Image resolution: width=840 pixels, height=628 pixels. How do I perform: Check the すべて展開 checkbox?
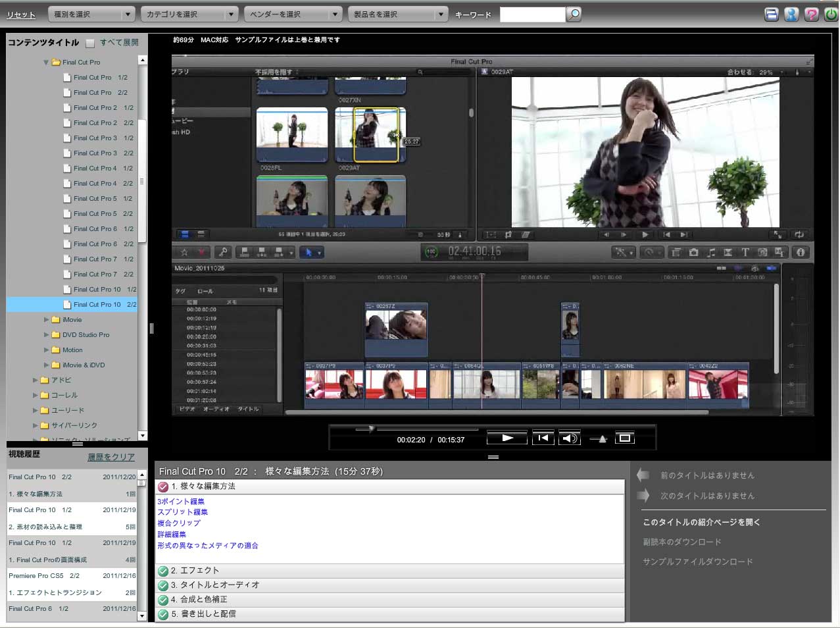click(91, 43)
